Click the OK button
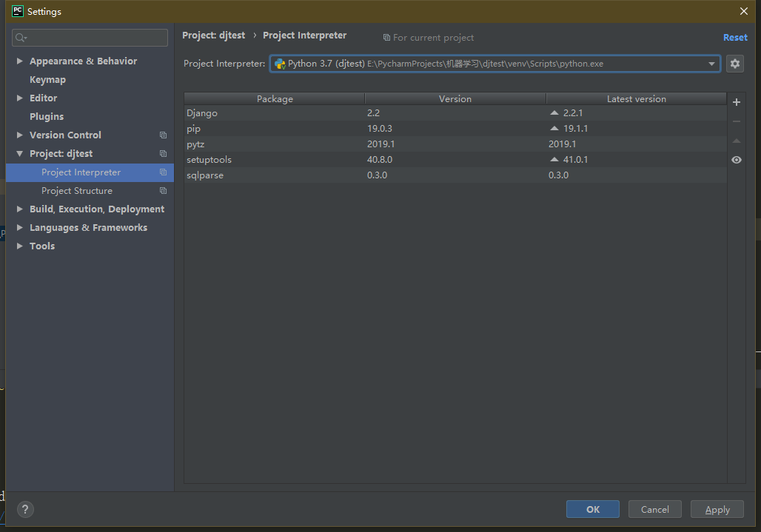 pyautogui.click(x=593, y=509)
